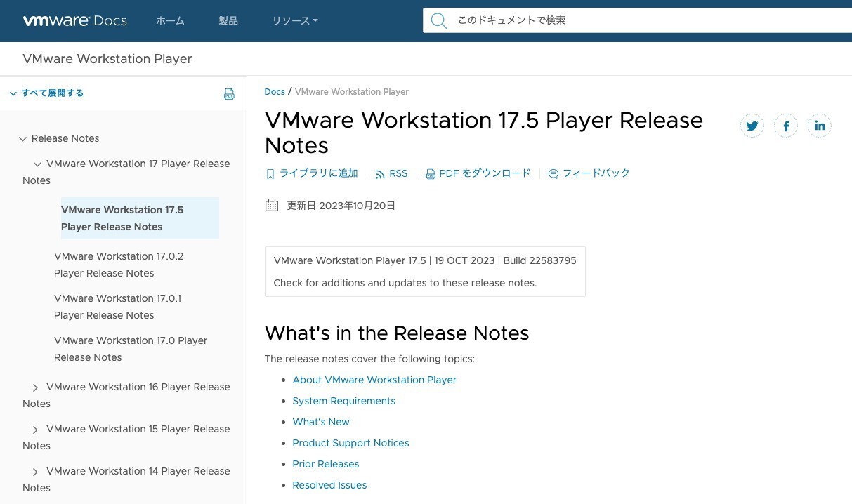Open the print view from the sidebar
The width and height of the screenshot is (852, 504).
229,93
